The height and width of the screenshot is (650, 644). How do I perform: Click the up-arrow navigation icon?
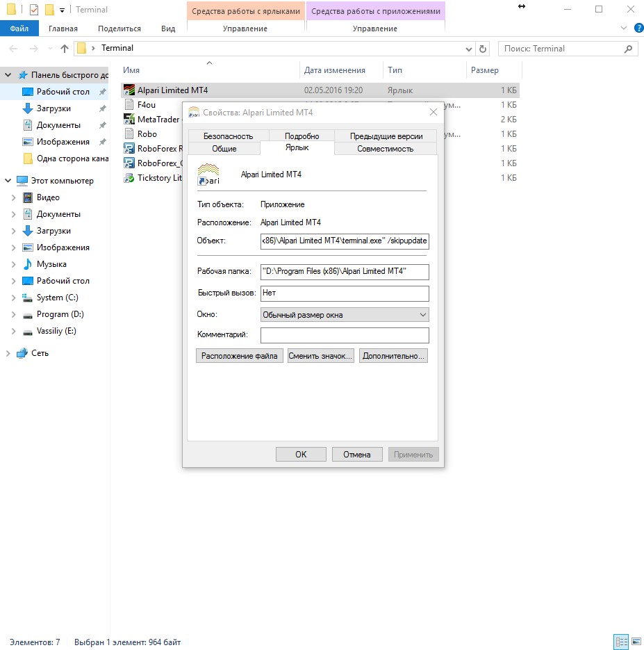click(x=64, y=49)
